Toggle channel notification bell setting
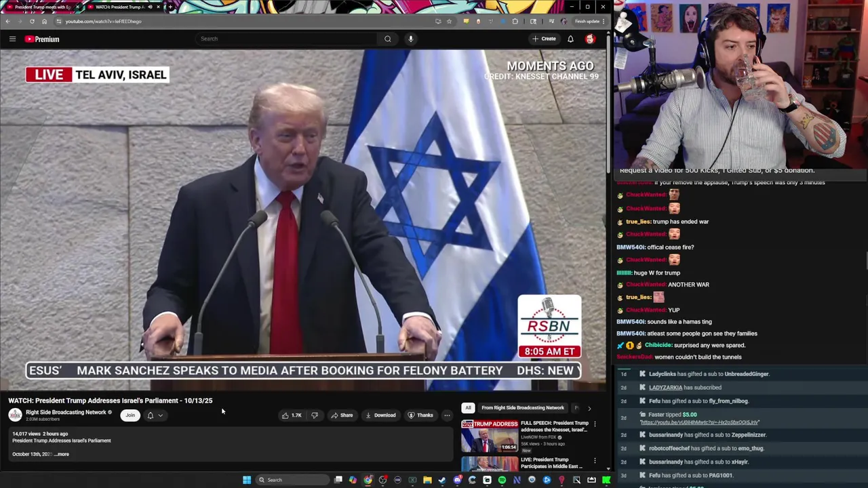 pos(151,415)
